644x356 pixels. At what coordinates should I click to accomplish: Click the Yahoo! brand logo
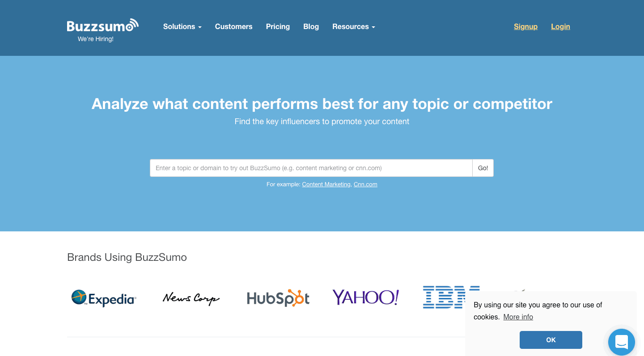tap(366, 297)
